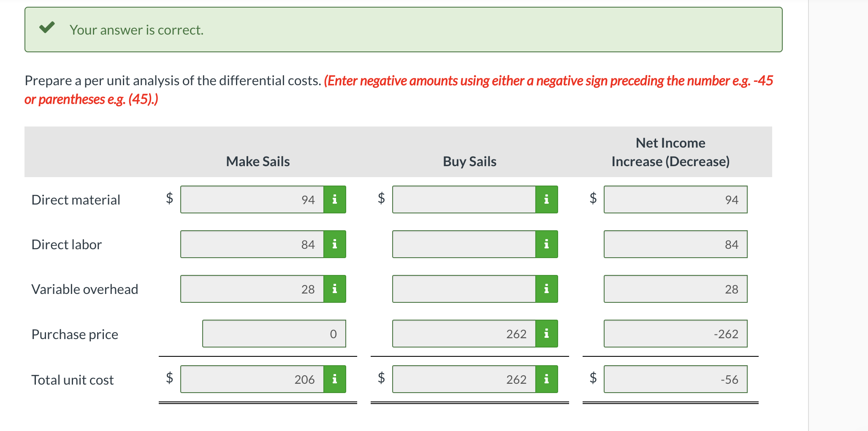Select Net Income total field showing -56
The height and width of the screenshot is (431, 868).
(675, 379)
